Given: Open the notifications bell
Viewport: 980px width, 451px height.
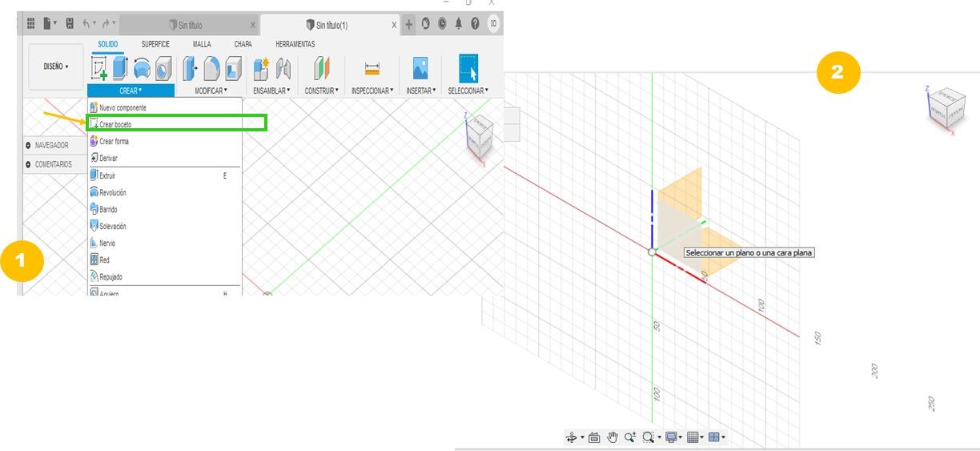Looking at the screenshot, I should click(x=459, y=24).
